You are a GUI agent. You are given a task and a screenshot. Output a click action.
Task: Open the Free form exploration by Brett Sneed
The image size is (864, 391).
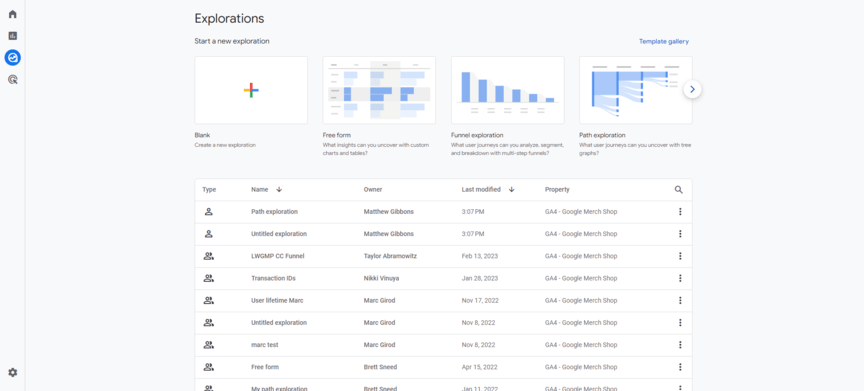(265, 367)
